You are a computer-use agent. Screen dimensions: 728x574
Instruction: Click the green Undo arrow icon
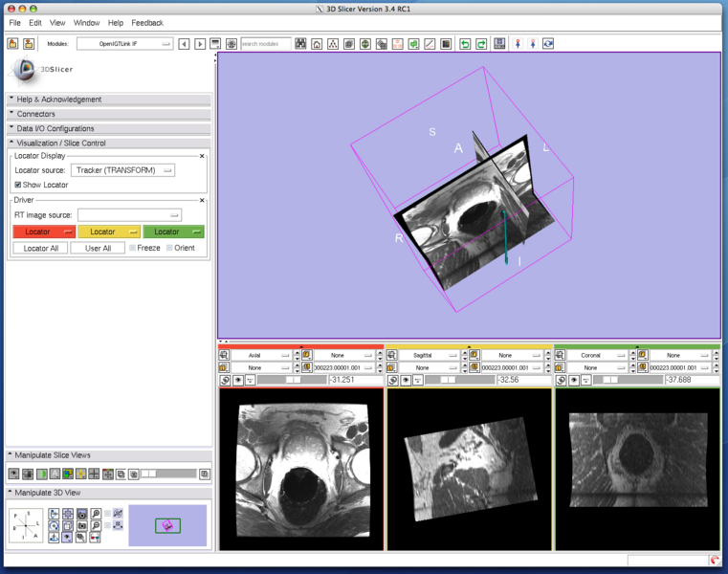(465, 44)
